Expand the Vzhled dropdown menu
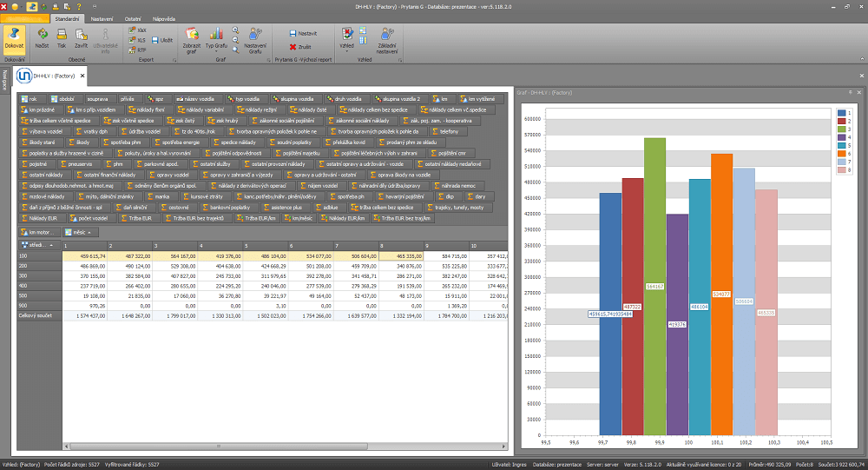Screen dimensions: 868x470 pyautogui.click(x=347, y=38)
